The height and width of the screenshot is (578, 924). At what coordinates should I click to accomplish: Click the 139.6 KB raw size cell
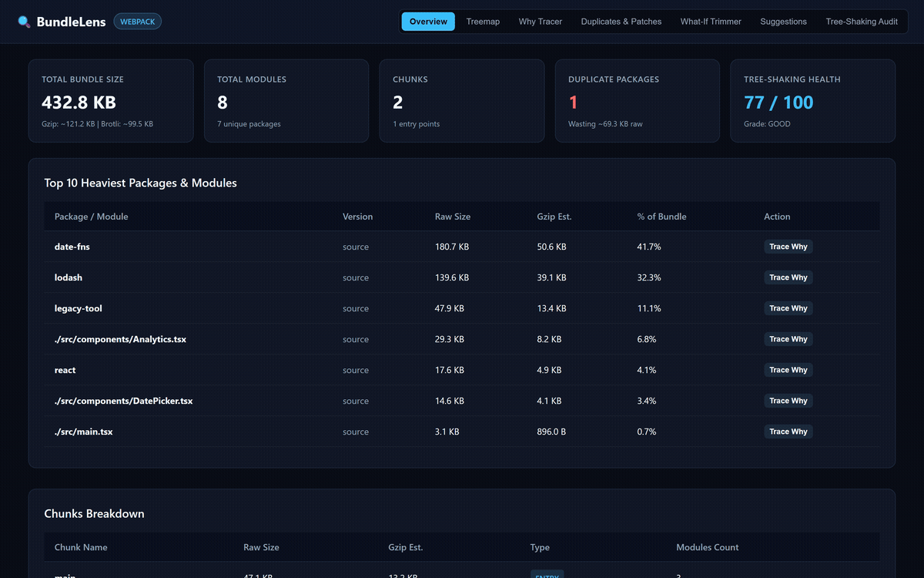pos(452,277)
